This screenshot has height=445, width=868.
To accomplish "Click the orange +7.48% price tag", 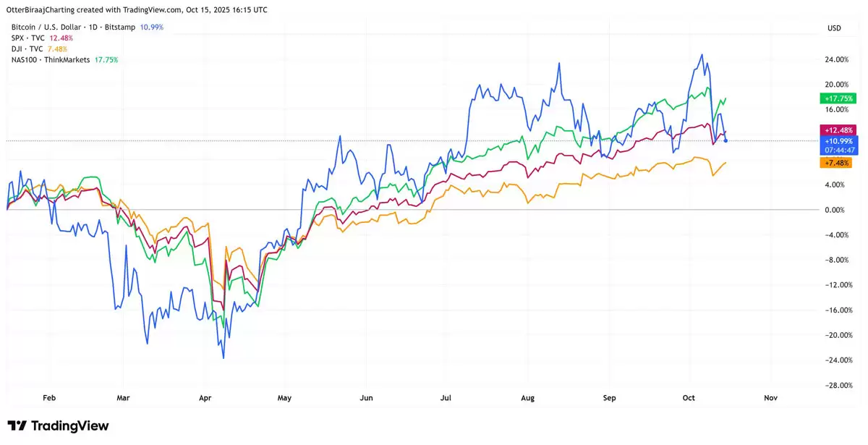I will tap(837, 163).
